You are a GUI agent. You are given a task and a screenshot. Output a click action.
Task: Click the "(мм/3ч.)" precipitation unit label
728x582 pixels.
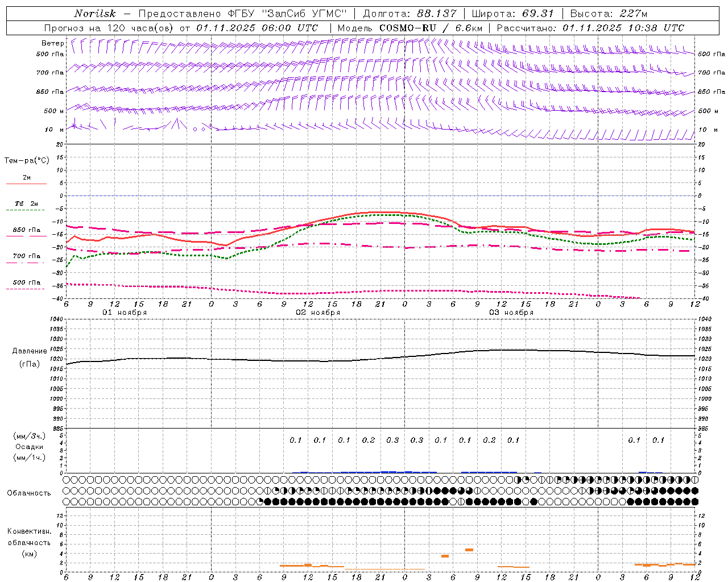(x=30, y=436)
